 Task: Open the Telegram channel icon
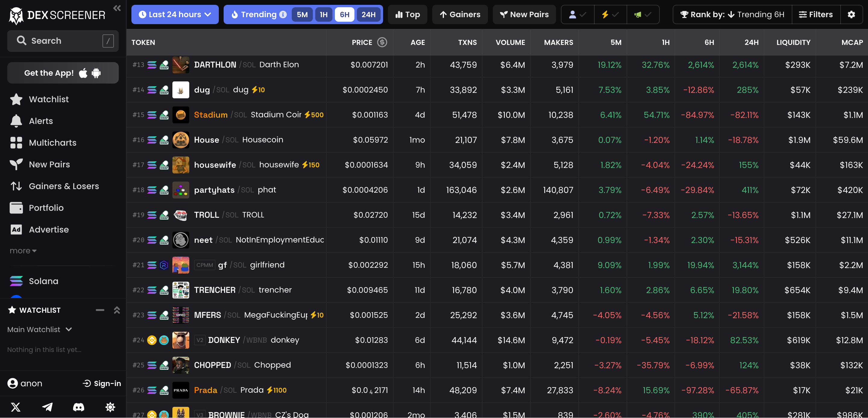pos(47,407)
